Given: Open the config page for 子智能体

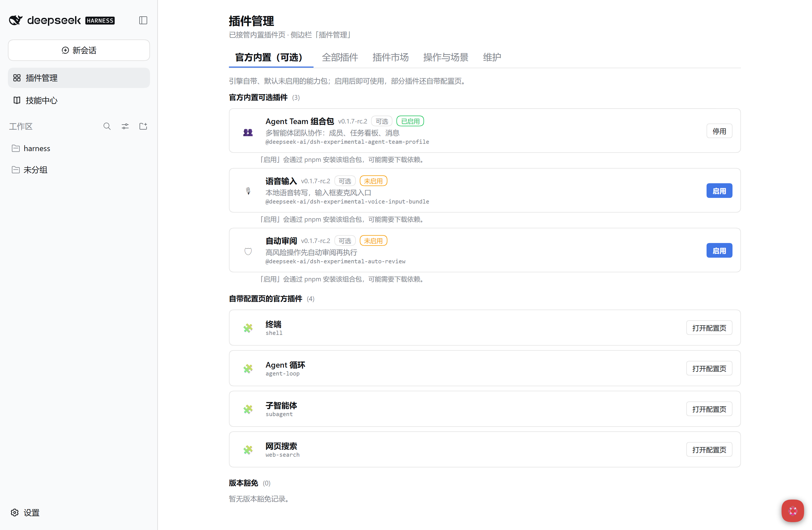Looking at the screenshot, I should 709,409.
